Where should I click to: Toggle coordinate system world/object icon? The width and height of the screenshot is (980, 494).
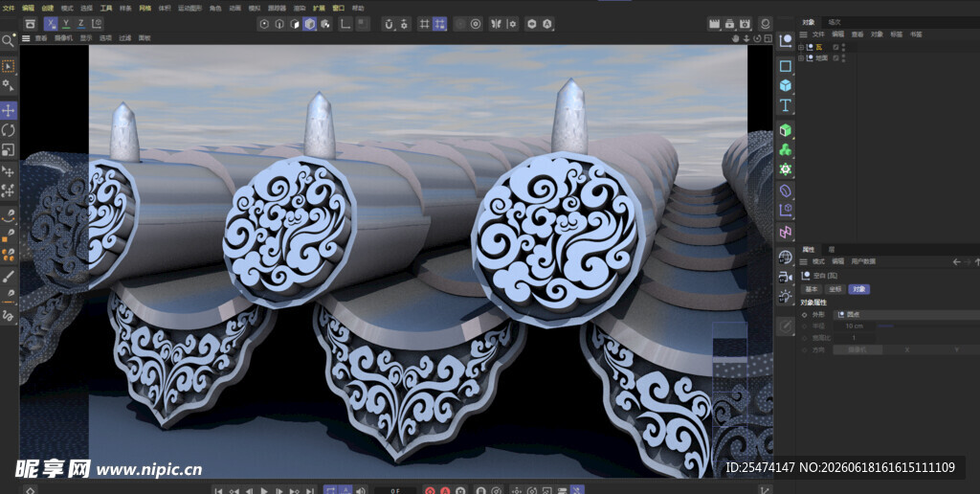click(97, 24)
